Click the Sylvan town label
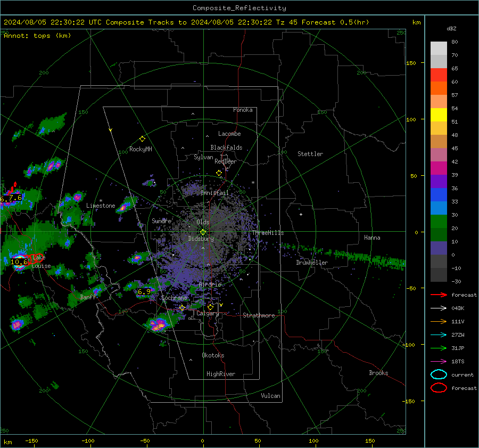Screen dimensions: 479x448 (x=203, y=157)
